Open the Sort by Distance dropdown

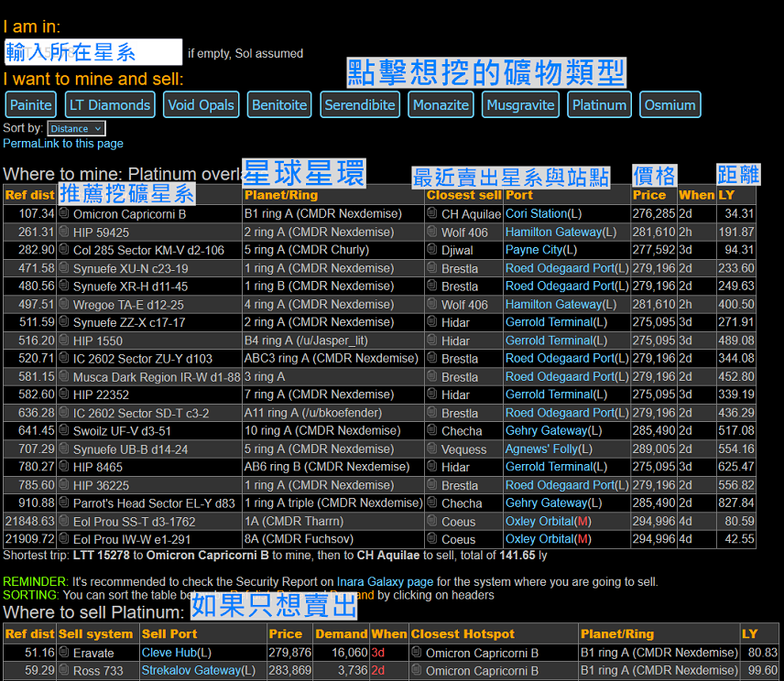[x=77, y=128]
